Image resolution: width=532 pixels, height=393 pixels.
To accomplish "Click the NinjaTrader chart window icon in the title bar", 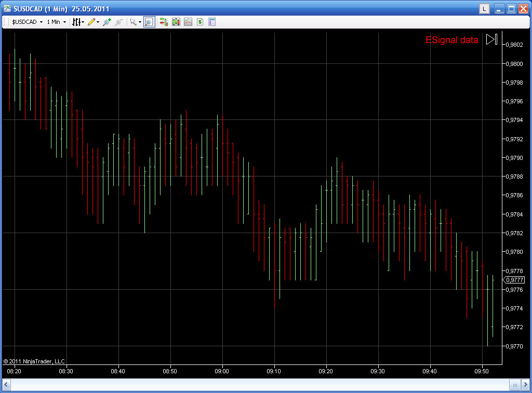I will [x=7, y=8].
